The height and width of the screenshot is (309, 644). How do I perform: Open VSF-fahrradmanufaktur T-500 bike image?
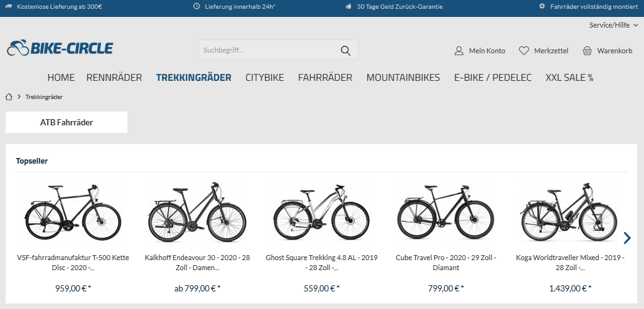tap(73, 213)
